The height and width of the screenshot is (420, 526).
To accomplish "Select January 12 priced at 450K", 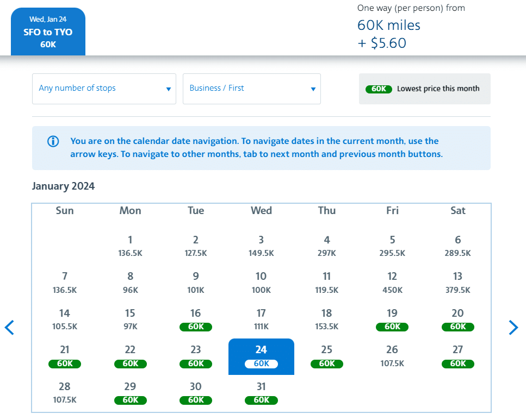I will pos(392,283).
